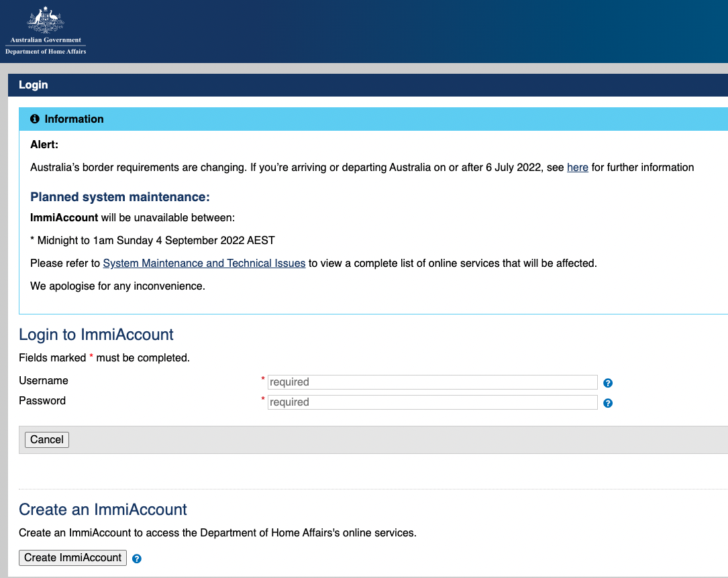
Task: Focus the Password input field
Action: click(x=432, y=402)
